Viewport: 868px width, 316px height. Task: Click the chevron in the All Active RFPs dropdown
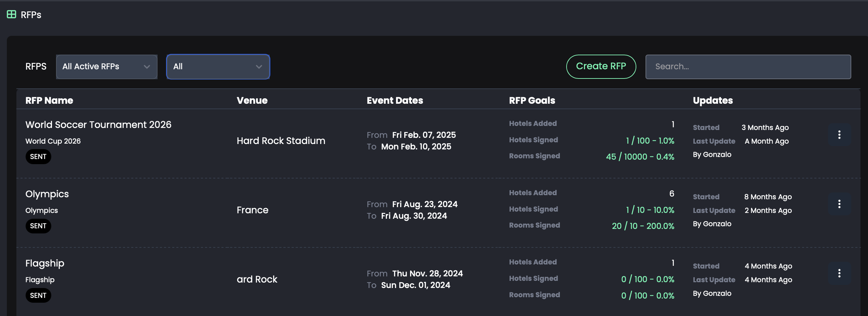tap(147, 67)
